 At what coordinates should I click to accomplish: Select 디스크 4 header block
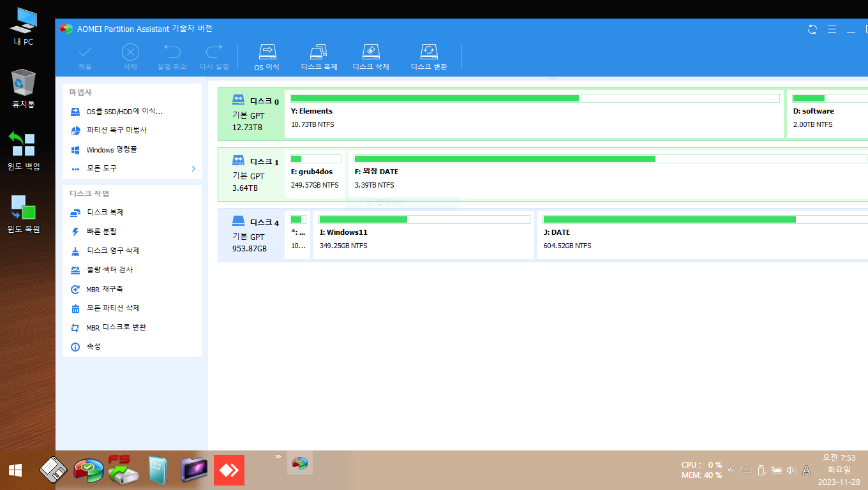point(251,235)
